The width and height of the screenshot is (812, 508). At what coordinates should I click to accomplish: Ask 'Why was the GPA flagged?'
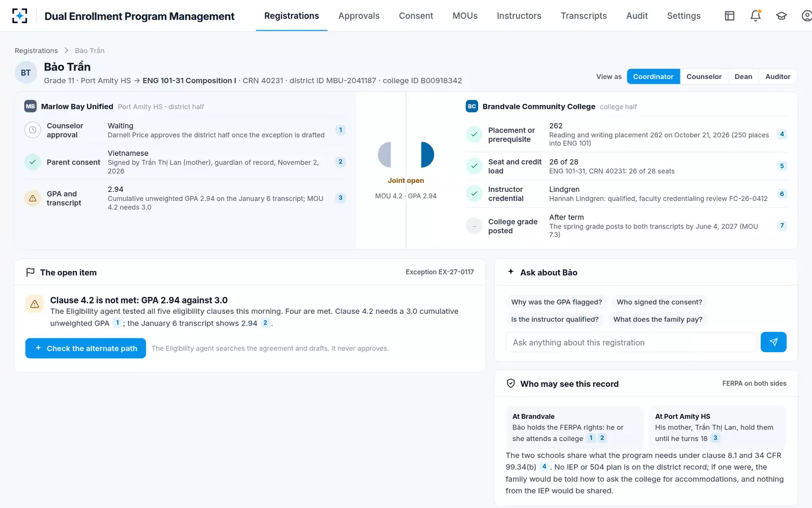click(557, 302)
